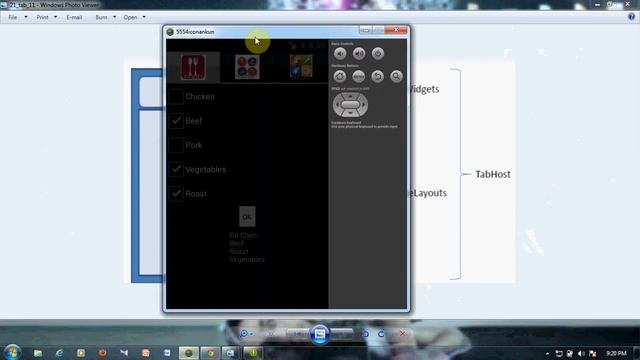Rotate photo clockwise
640x360 pixels.
(381, 334)
